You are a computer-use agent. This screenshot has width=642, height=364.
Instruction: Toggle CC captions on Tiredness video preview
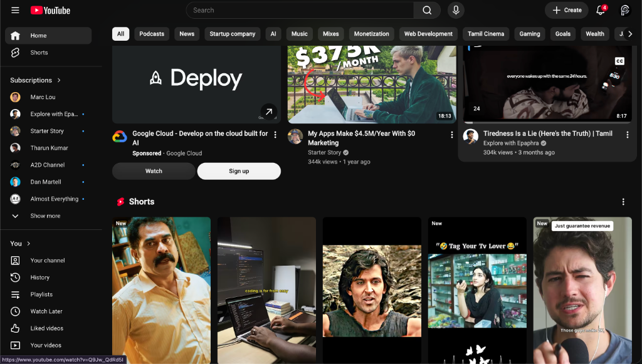click(619, 61)
